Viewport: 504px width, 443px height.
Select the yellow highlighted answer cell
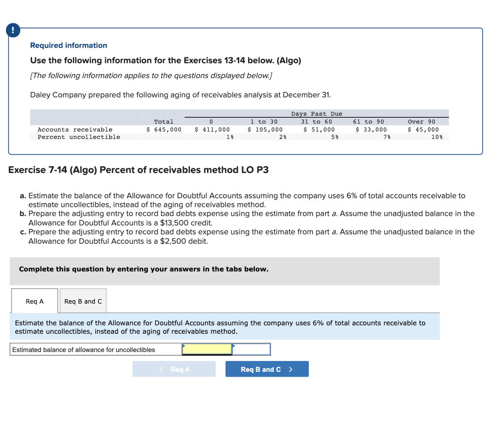click(x=207, y=349)
